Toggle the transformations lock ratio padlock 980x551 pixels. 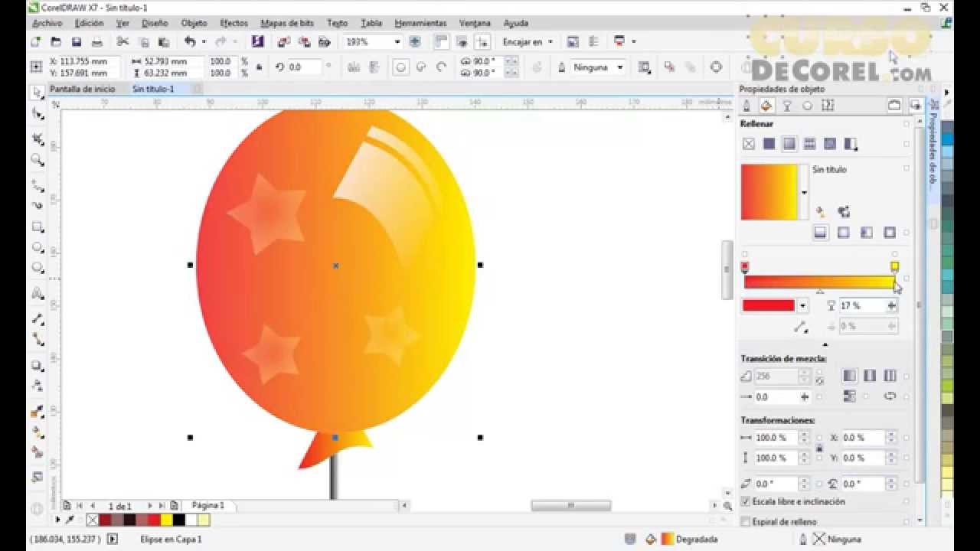(819, 448)
